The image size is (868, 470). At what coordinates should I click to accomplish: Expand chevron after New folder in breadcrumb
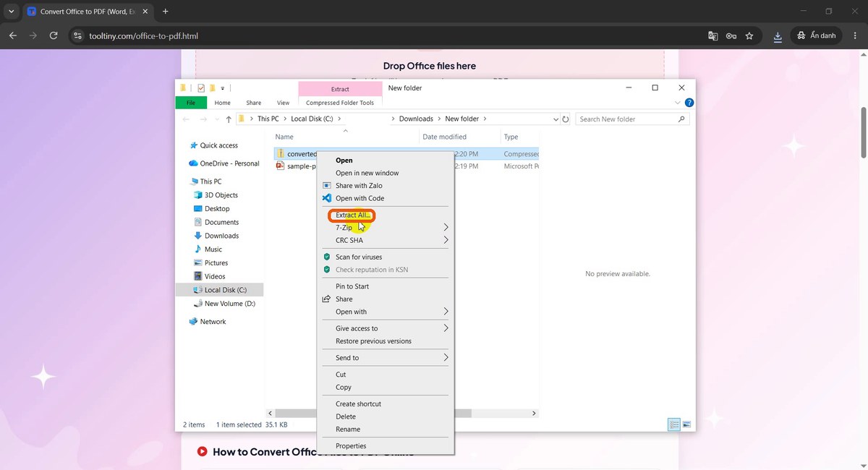(x=485, y=119)
